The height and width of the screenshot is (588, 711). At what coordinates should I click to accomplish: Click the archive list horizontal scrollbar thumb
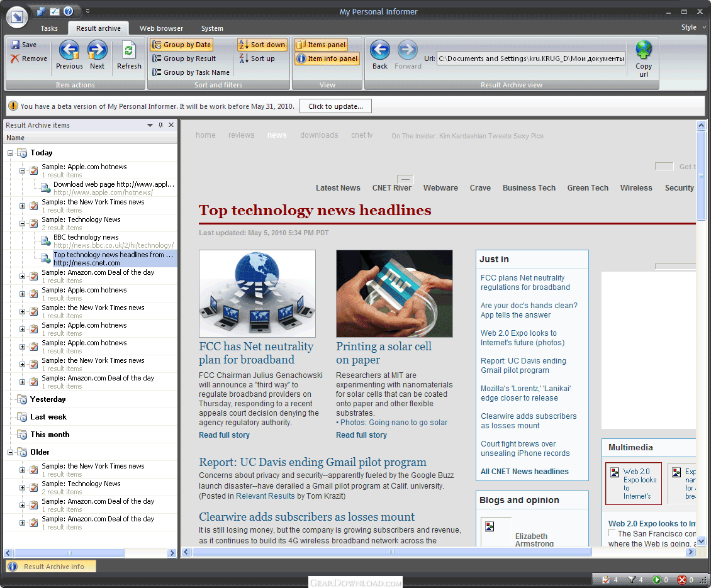pos(69,553)
